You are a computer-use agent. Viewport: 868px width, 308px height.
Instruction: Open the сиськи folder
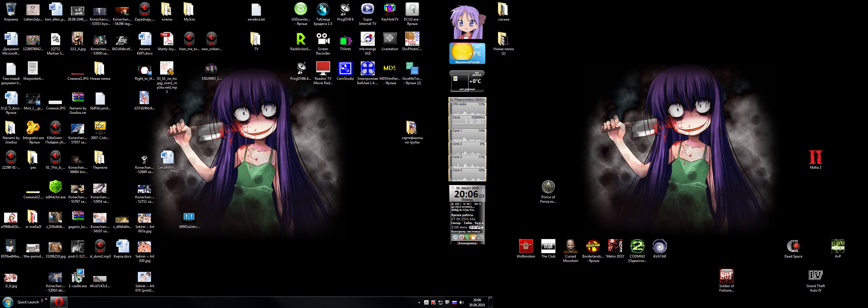coord(503,12)
